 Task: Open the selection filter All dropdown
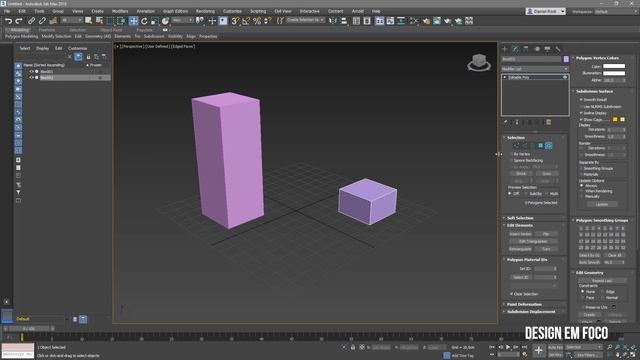[71, 20]
